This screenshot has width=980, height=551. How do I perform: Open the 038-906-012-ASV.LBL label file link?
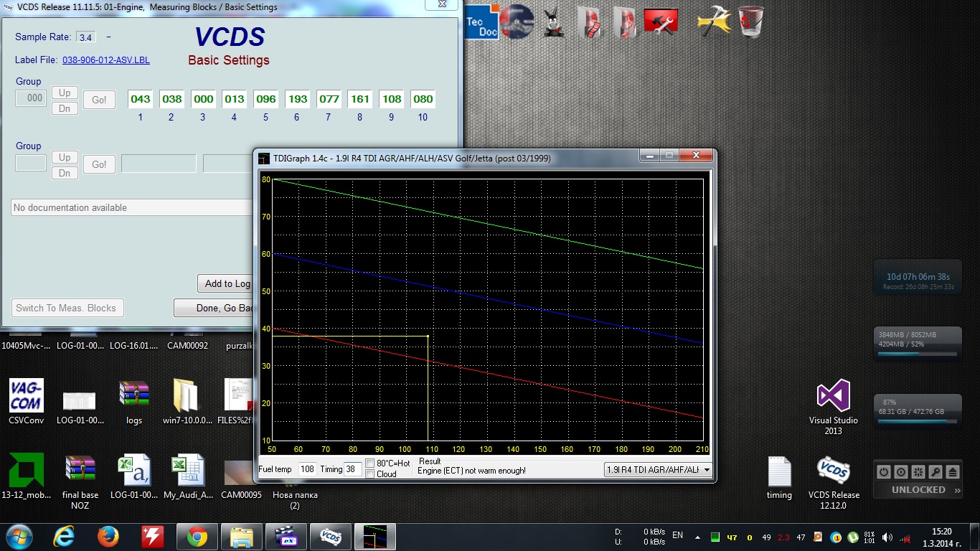pos(106,60)
